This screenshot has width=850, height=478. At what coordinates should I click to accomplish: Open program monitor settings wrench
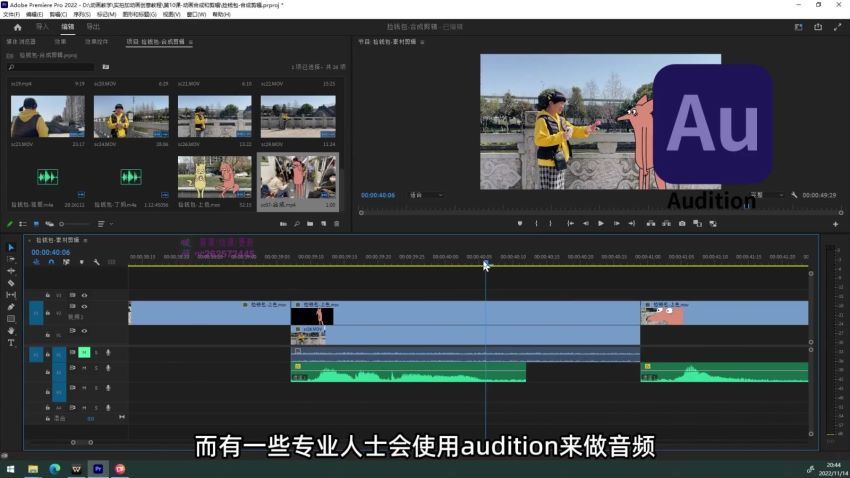point(794,195)
